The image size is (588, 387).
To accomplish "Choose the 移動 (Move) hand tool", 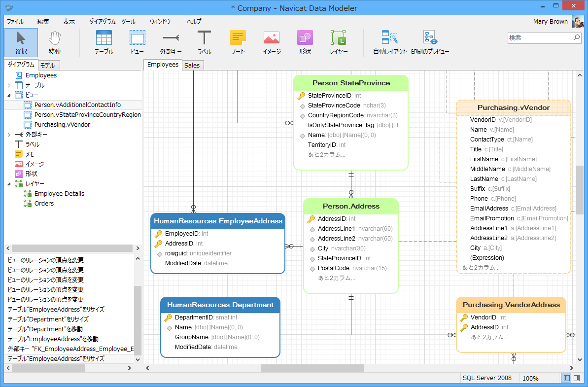I will pyautogui.click(x=54, y=43).
